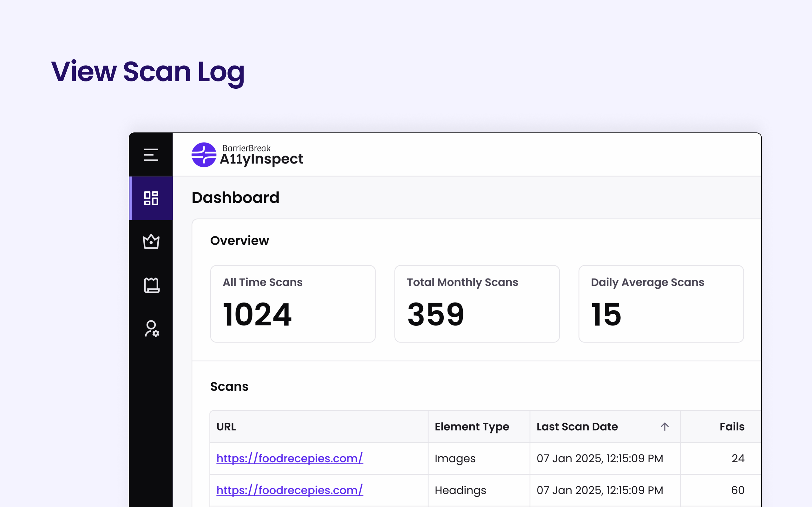812x507 pixels.
Task: Expand the Scans section
Action: coord(230,386)
